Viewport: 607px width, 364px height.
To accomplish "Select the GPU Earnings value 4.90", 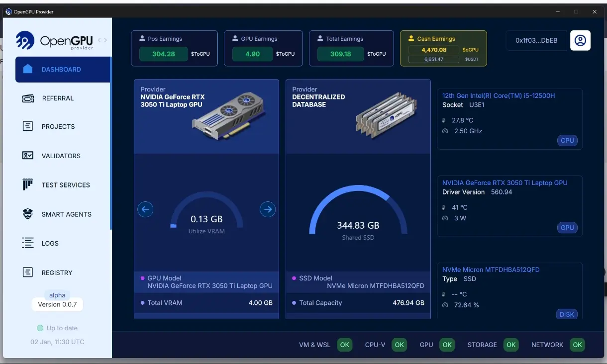I will (253, 54).
